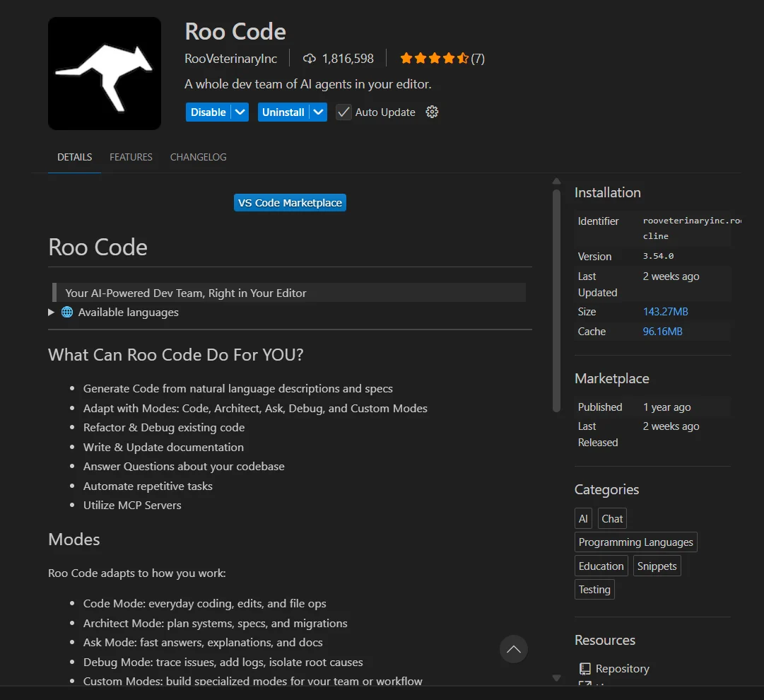
Task: Click the 'What Can Roo Code Do For YOU?' heading
Action: [175, 355]
